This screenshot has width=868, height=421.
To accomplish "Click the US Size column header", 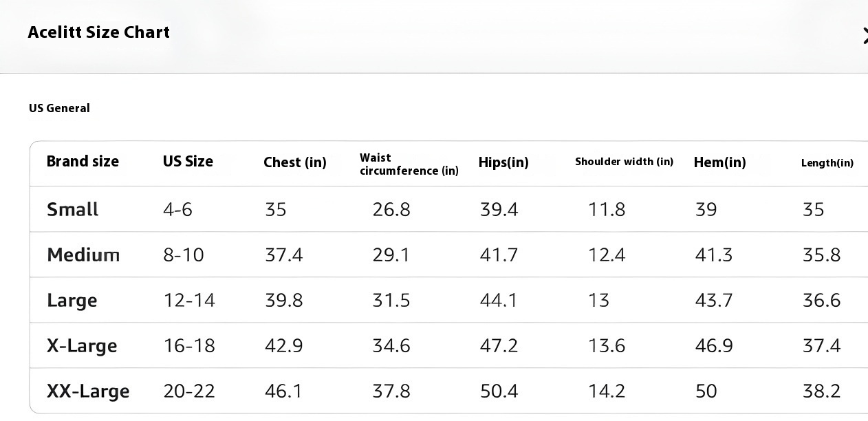I will [188, 162].
